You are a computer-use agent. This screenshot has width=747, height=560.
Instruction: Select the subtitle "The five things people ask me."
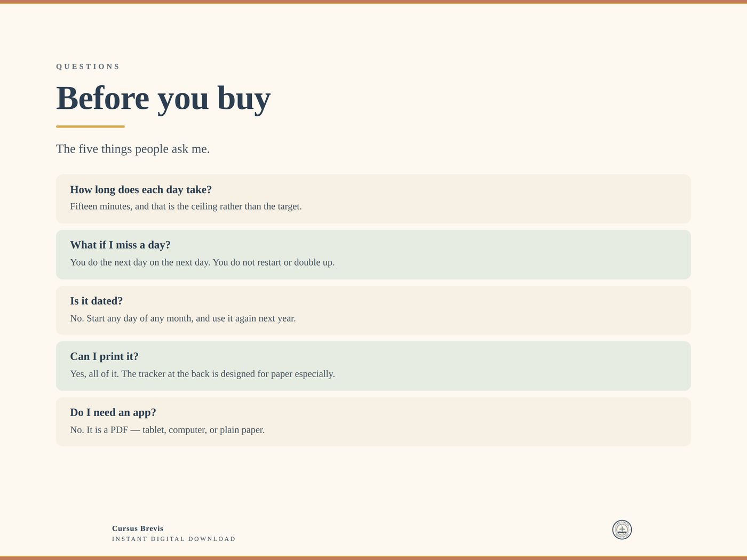(133, 149)
